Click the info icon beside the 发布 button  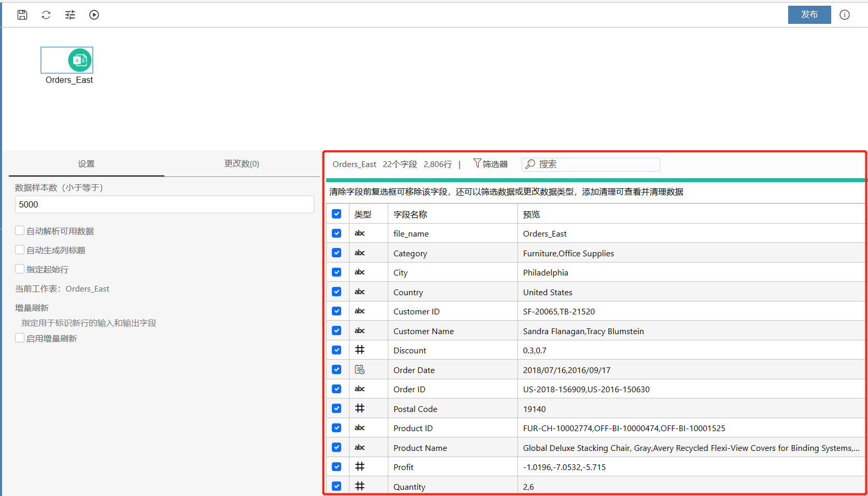(x=845, y=15)
